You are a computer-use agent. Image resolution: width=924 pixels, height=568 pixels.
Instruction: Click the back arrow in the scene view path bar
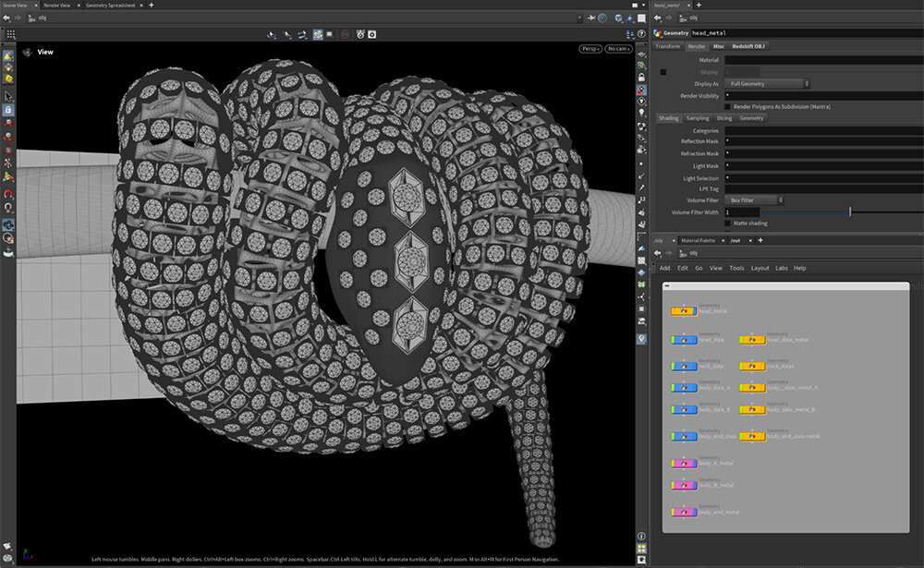point(8,18)
